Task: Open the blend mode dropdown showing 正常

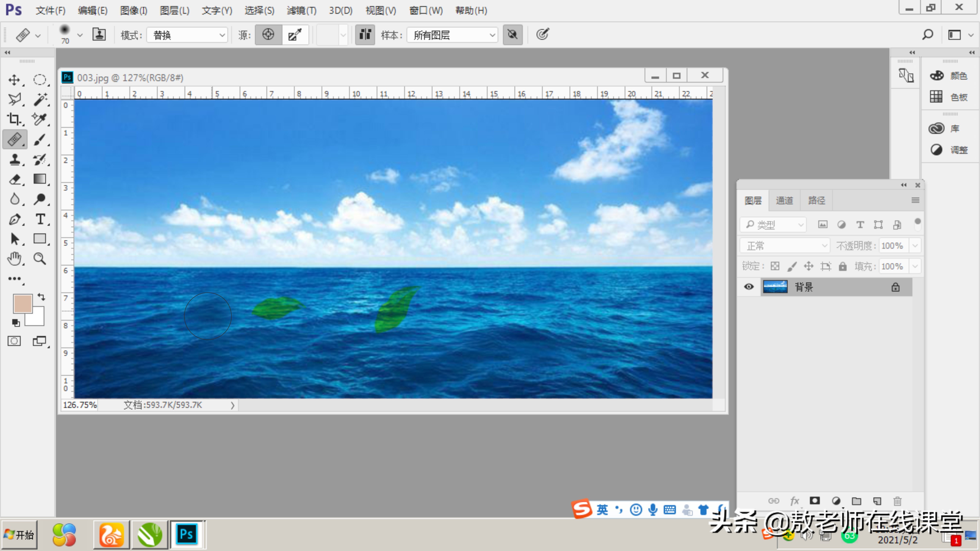Action: (785, 246)
